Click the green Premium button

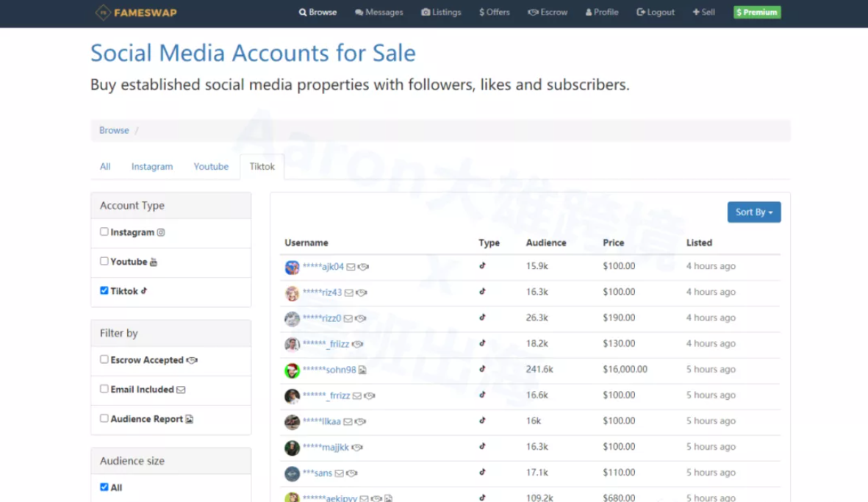[x=756, y=12]
